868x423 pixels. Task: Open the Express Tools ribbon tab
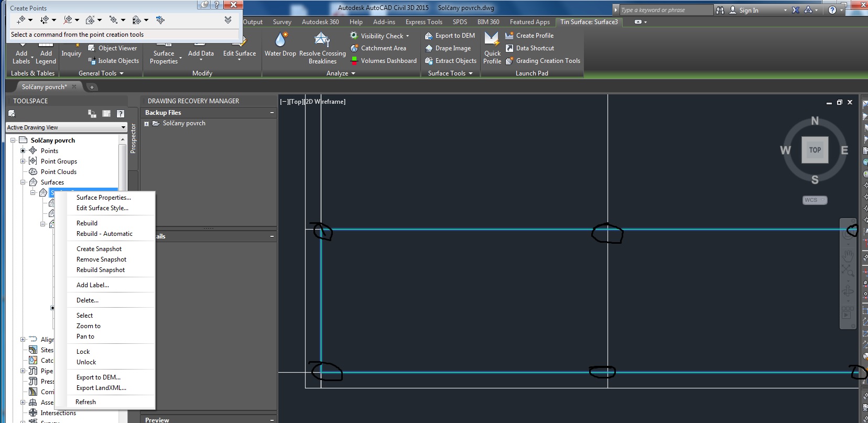pyautogui.click(x=424, y=22)
